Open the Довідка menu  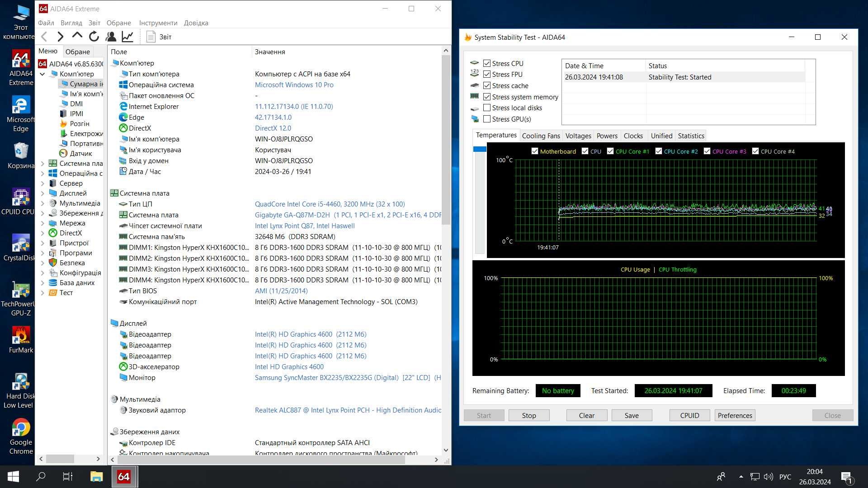point(196,23)
